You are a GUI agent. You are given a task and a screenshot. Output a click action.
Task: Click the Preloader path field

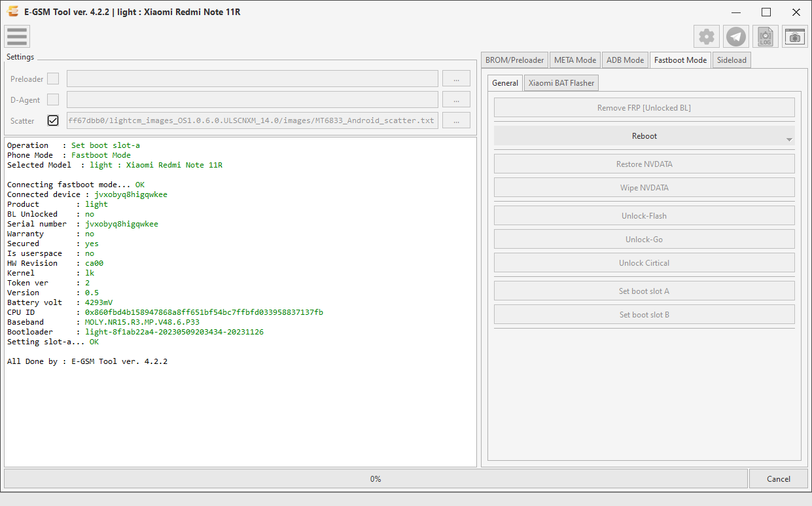click(x=252, y=79)
